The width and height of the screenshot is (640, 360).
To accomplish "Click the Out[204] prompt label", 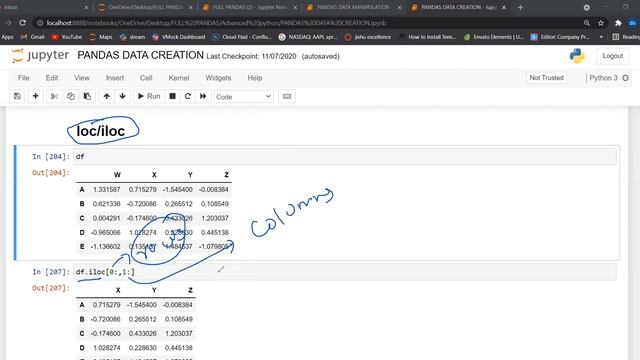I will (x=51, y=173).
